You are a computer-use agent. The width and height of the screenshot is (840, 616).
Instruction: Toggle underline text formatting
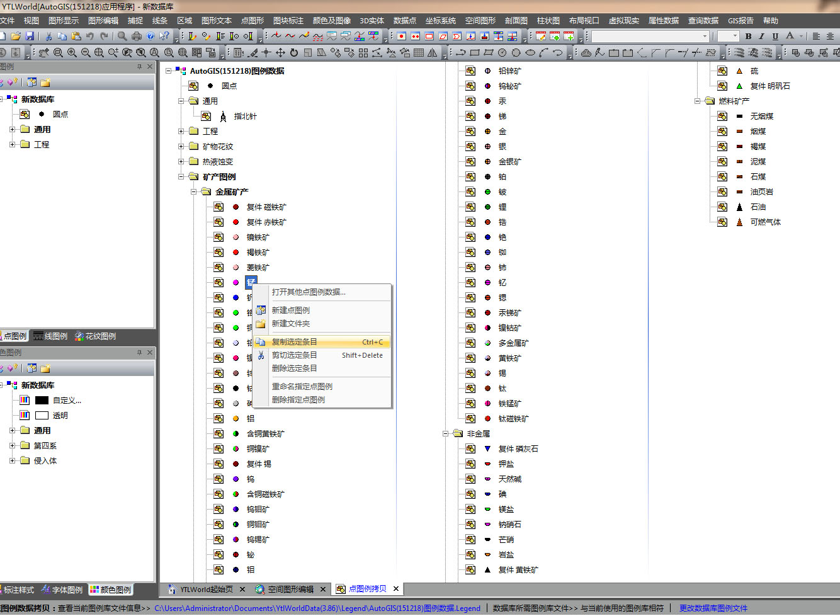[775, 36]
